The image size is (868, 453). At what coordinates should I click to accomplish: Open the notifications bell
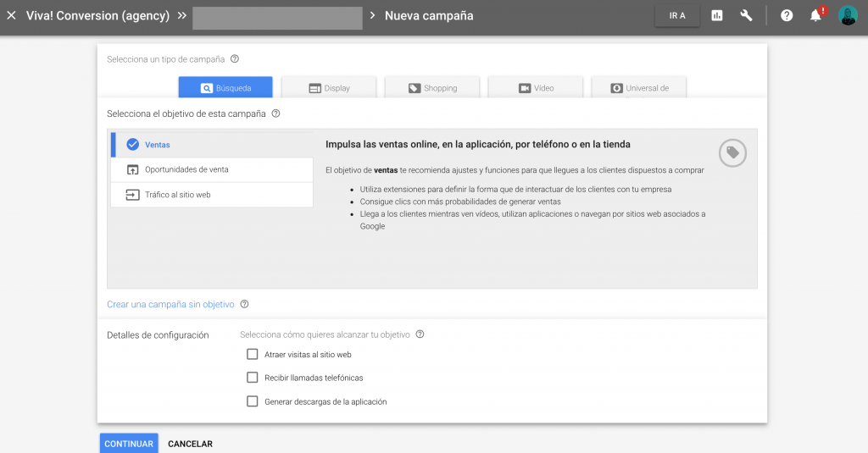click(x=815, y=15)
